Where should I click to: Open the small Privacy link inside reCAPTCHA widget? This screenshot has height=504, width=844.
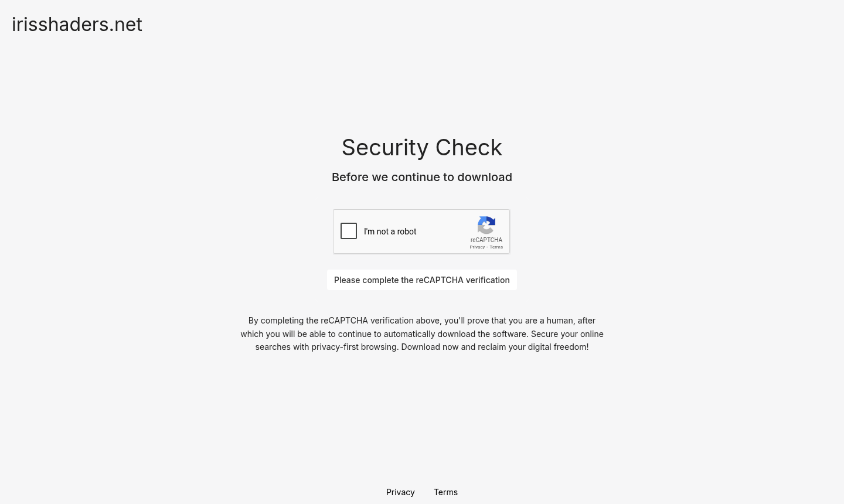coord(477,247)
